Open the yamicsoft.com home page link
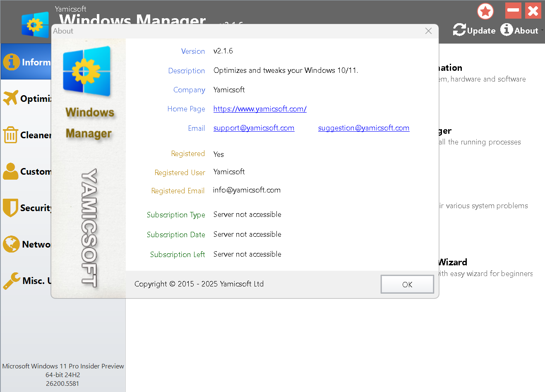 tap(260, 109)
